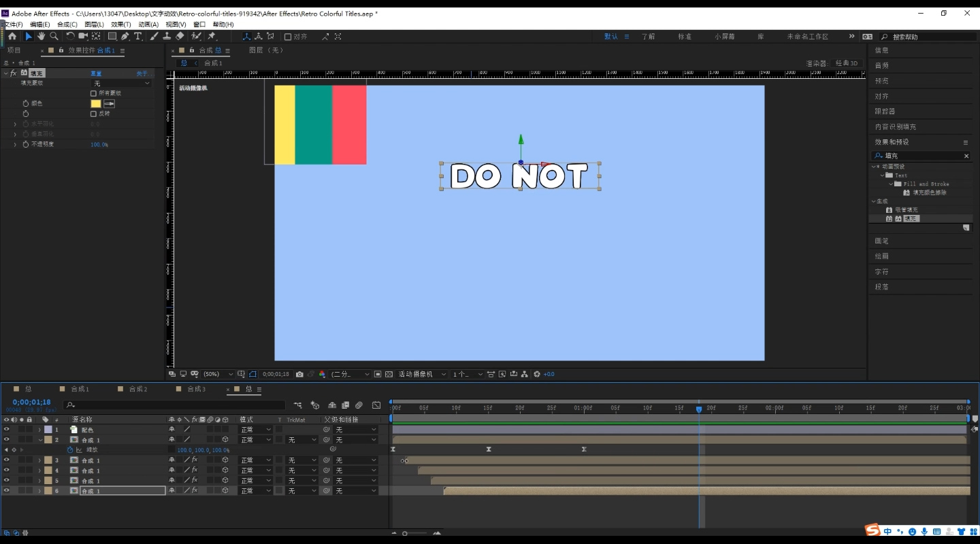Toggle the fx switch on layer 4
The height and width of the screenshot is (544, 980).
point(194,470)
